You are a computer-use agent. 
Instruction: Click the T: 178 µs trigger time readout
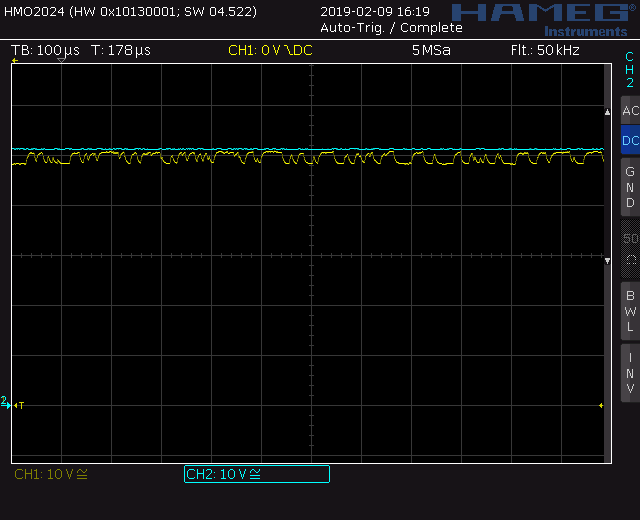tap(121, 50)
